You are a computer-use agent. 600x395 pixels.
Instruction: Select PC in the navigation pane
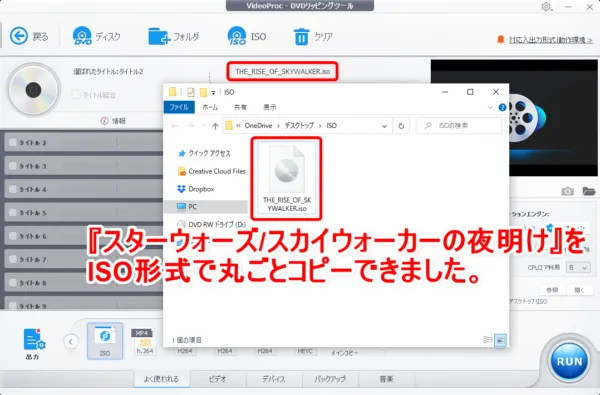click(x=205, y=207)
